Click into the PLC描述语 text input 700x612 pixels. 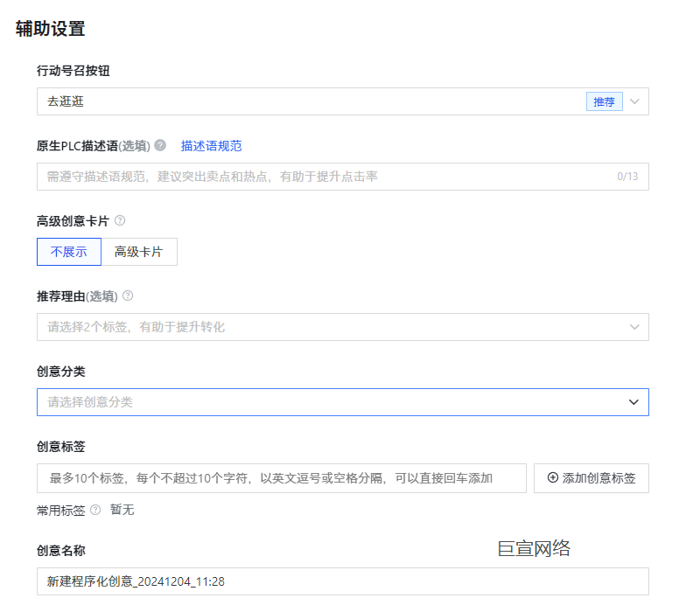[x=262, y=177]
